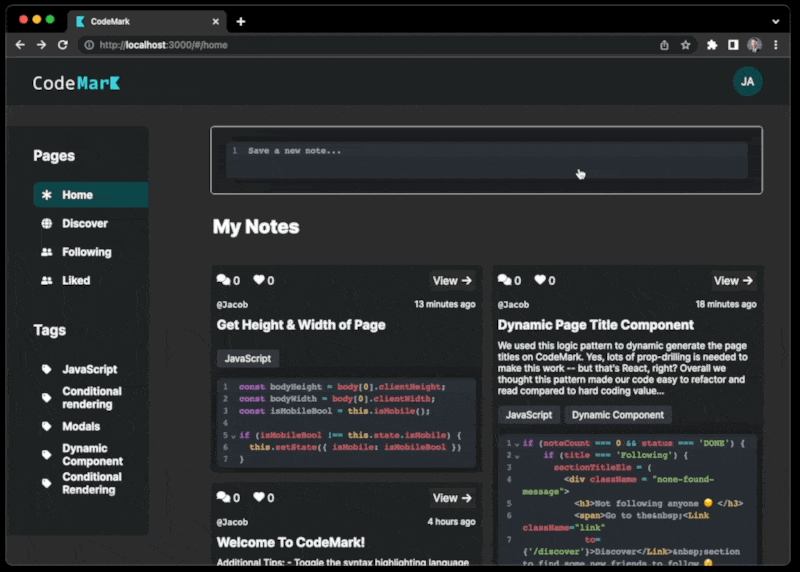Filter by the JavaScript sidebar tag
The width and height of the screenshot is (800, 572).
click(x=89, y=369)
